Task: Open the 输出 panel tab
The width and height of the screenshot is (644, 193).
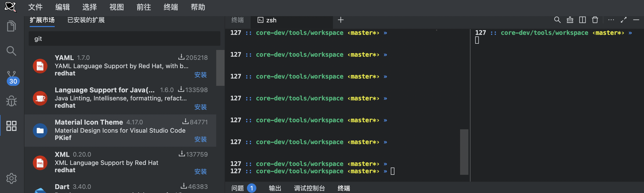Action: point(275,188)
